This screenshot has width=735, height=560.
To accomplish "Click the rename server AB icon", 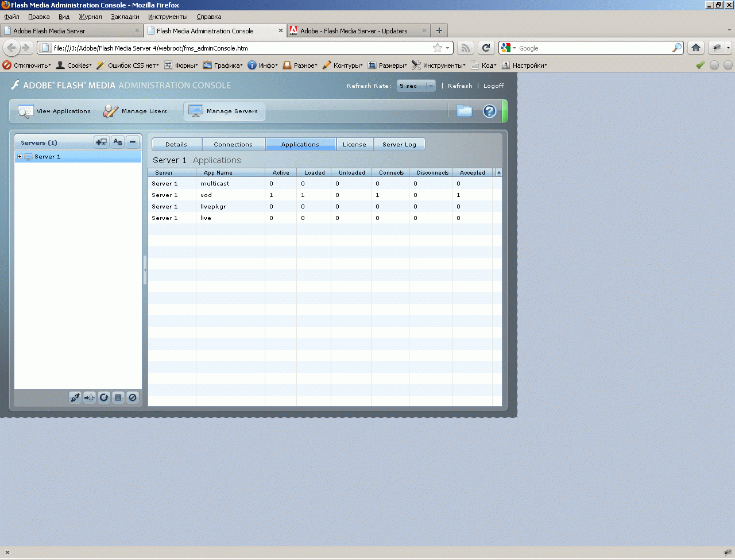I will (118, 142).
